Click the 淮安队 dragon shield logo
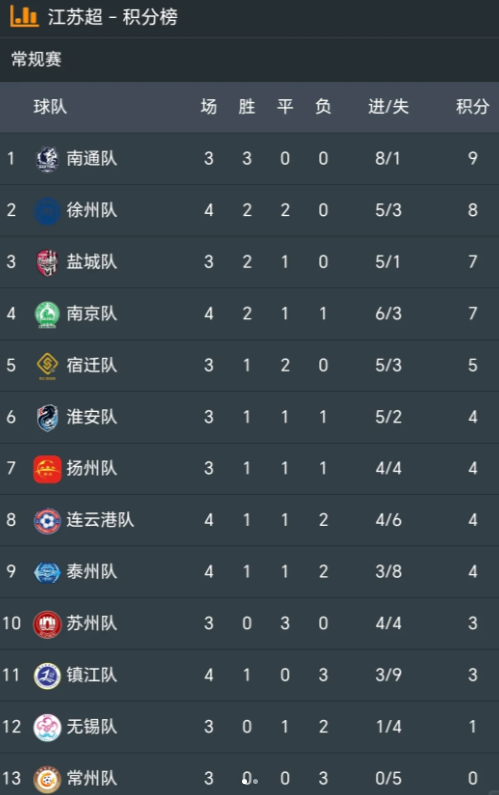 click(47, 417)
